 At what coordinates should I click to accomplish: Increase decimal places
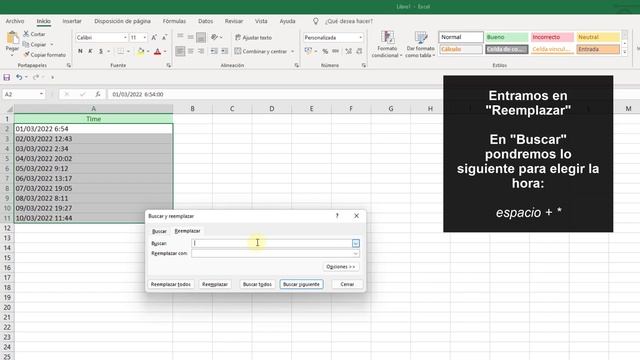tap(348, 51)
